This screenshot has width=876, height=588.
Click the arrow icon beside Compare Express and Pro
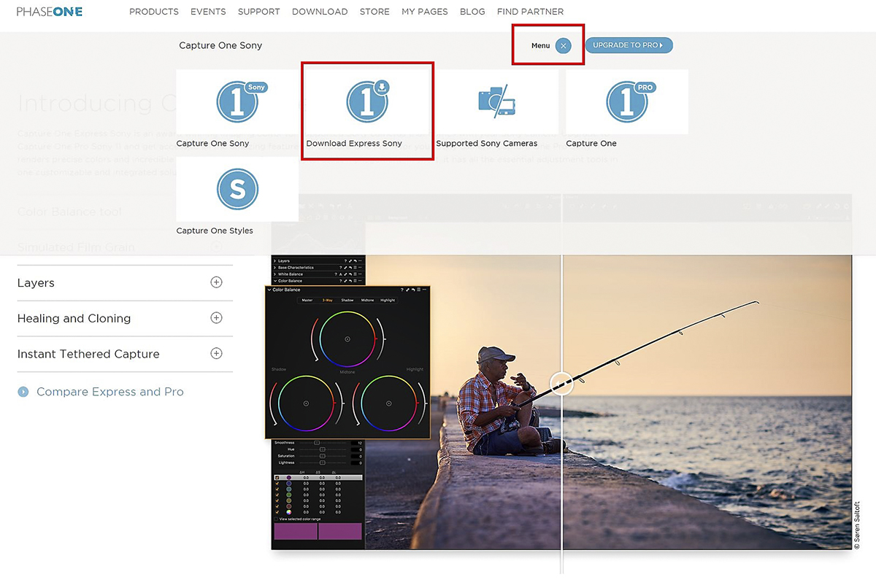click(23, 392)
